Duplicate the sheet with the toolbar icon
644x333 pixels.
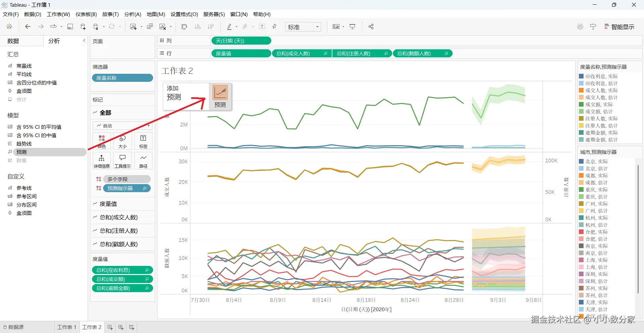coord(150,26)
